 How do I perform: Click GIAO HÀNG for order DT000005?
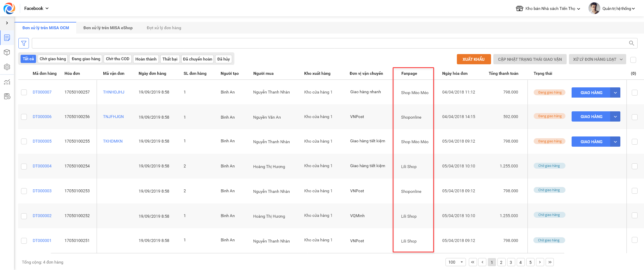(x=591, y=142)
